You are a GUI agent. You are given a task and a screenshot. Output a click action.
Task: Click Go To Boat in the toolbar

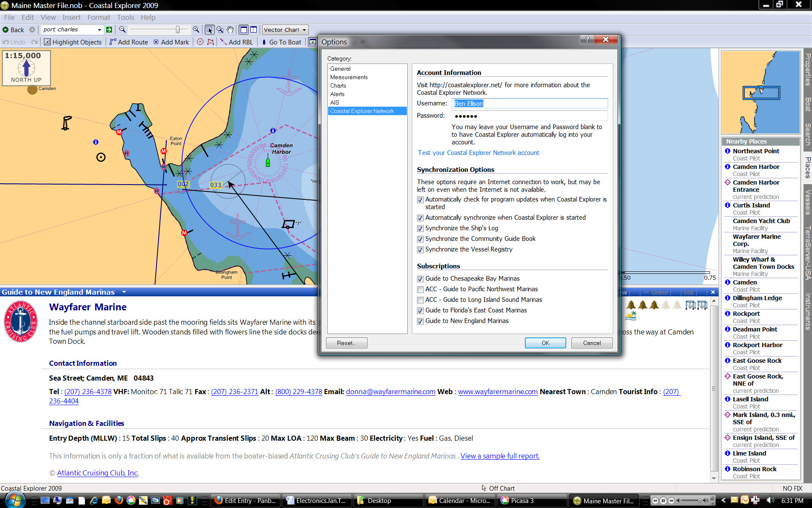pos(281,42)
